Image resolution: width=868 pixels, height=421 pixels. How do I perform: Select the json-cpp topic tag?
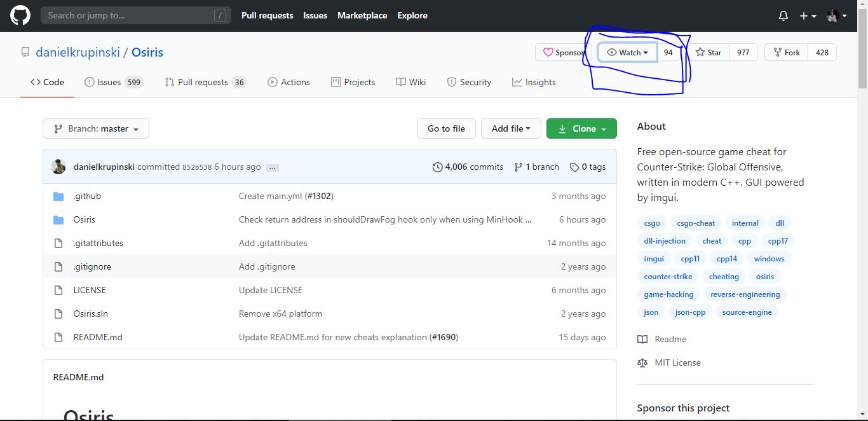coord(690,312)
